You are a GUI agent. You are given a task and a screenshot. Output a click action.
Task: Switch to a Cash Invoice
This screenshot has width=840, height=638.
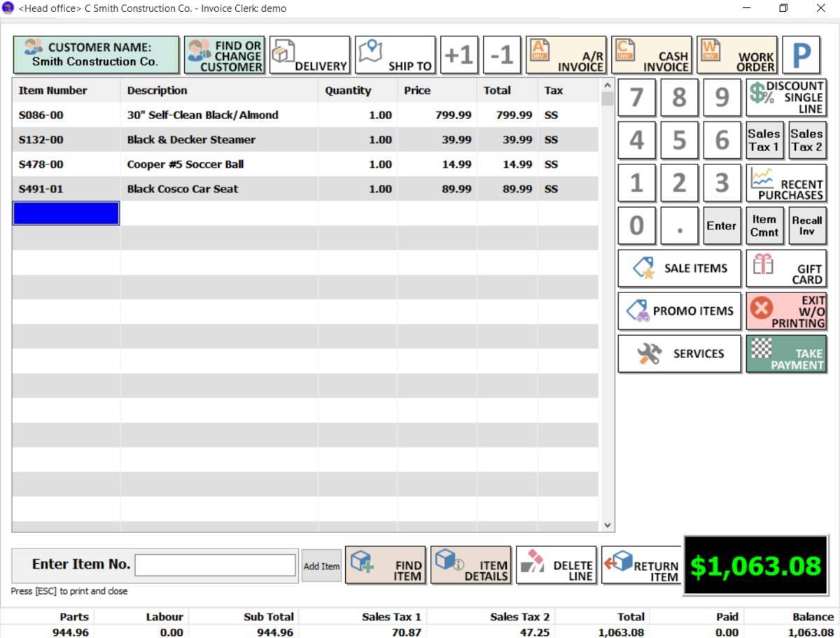651,55
